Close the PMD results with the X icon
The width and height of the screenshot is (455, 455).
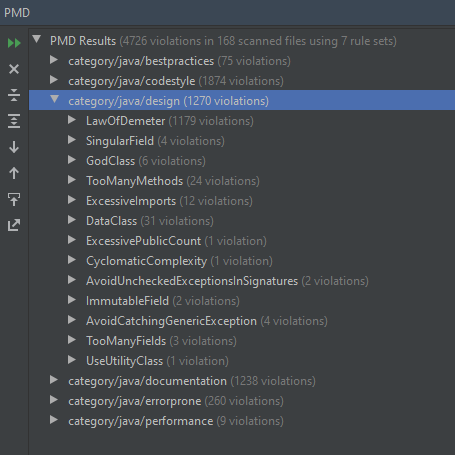coord(14,69)
